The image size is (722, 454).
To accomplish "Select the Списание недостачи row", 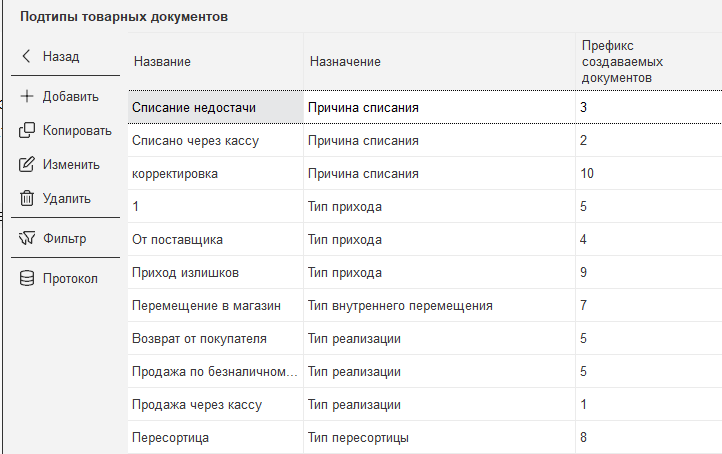I will [195, 107].
